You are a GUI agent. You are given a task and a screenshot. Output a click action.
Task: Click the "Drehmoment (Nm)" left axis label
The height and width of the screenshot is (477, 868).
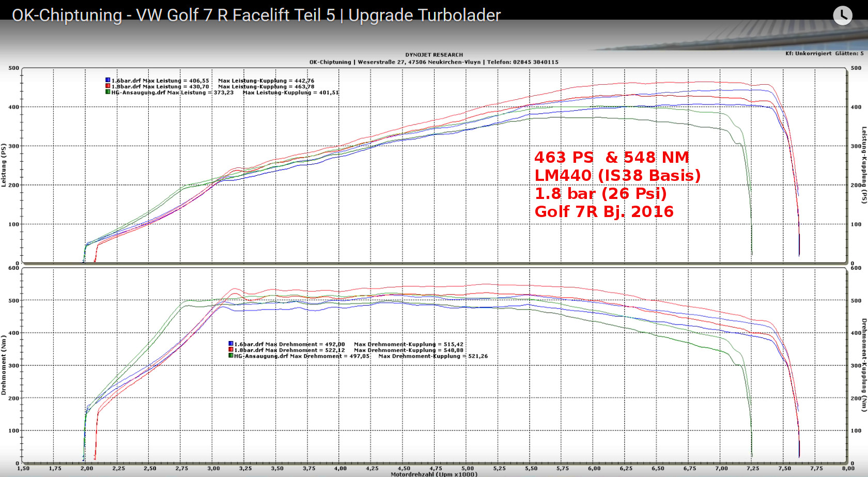[x=4, y=365]
